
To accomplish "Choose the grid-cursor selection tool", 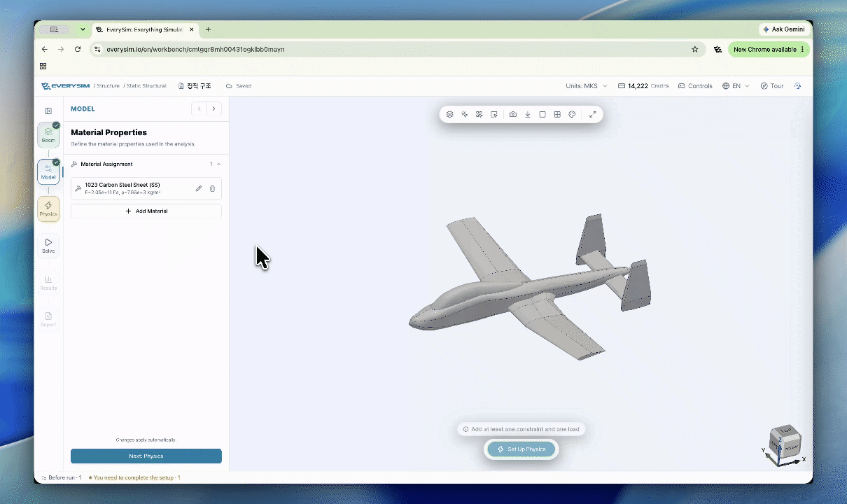I will 479,114.
